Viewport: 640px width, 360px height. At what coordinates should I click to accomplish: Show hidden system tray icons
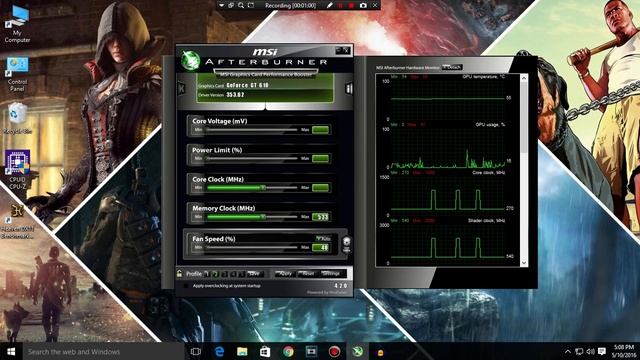568,351
